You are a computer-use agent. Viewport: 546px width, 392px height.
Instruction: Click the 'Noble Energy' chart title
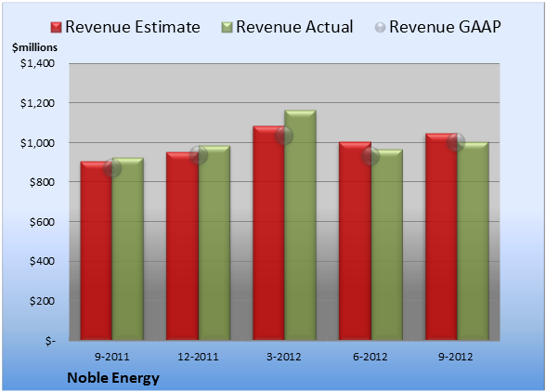click(113, 378)
